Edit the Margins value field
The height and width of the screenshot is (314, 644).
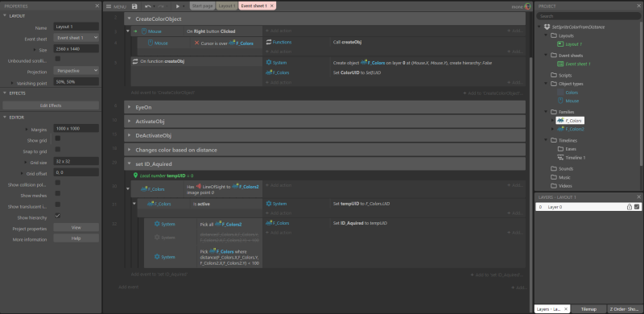pyautogui.click(x=76, y=129)
